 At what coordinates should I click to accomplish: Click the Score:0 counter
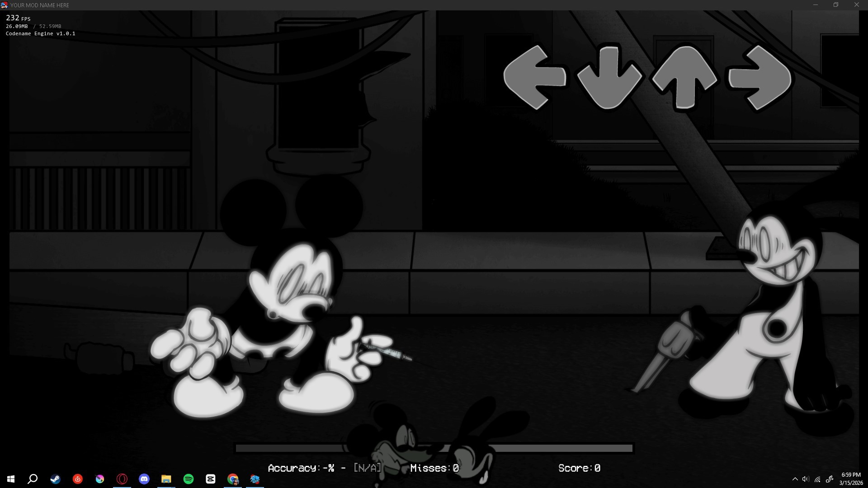580,468
